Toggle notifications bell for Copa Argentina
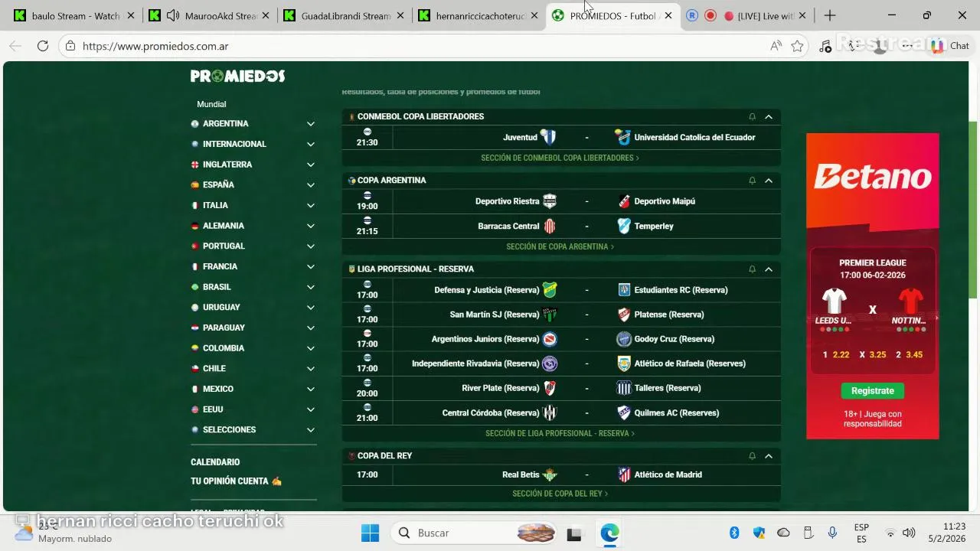The image size is (980, 551). [x=752, y=181]
